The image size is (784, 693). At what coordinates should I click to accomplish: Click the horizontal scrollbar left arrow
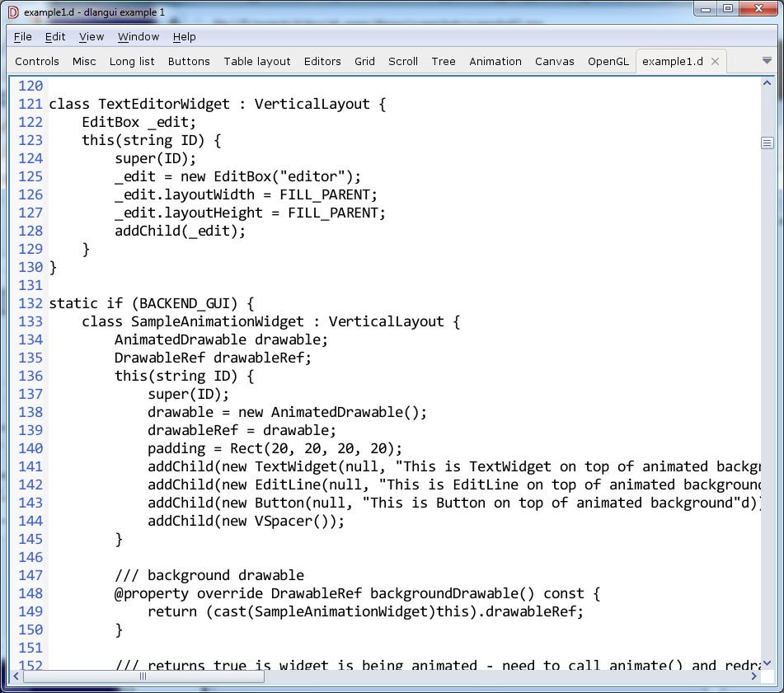coord(16,677)
